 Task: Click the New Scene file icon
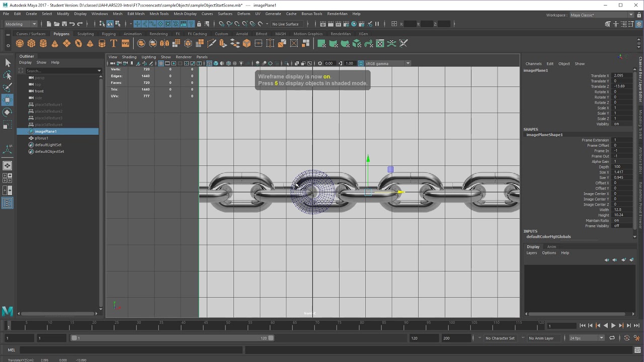49,24
